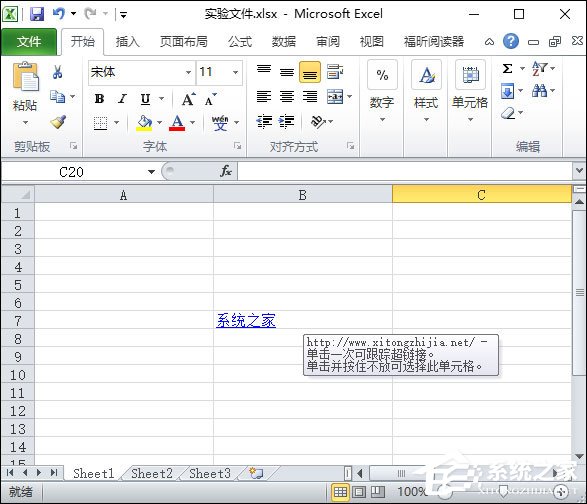Image resolution: width=587 pixels, height=504 pixels.
Task: Click the horizontal scrollbar thumb
Action: coord(401,473)
